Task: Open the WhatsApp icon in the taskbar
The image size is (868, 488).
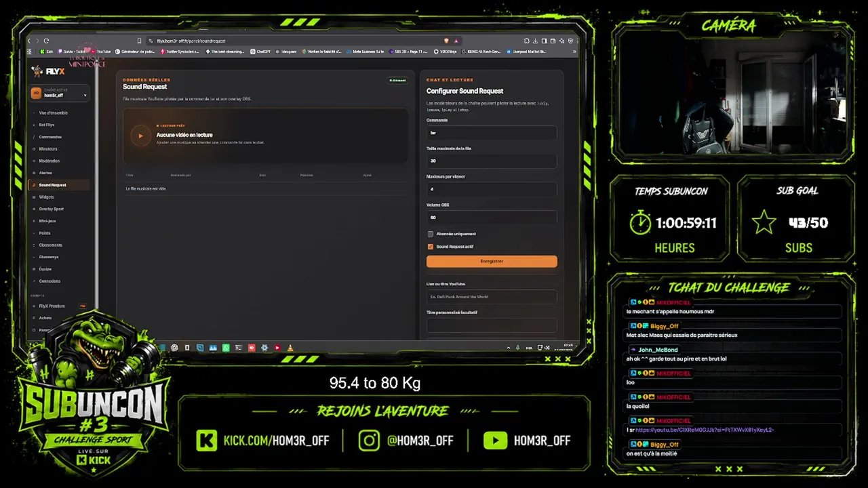Action: click(x=226, y=348)
